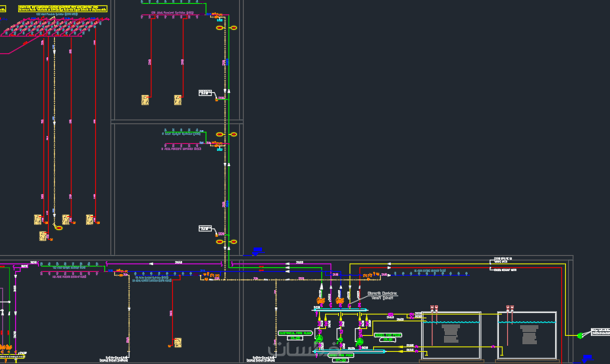
Task: Select the lower white callout box near riser
Action: click(205, 228)
